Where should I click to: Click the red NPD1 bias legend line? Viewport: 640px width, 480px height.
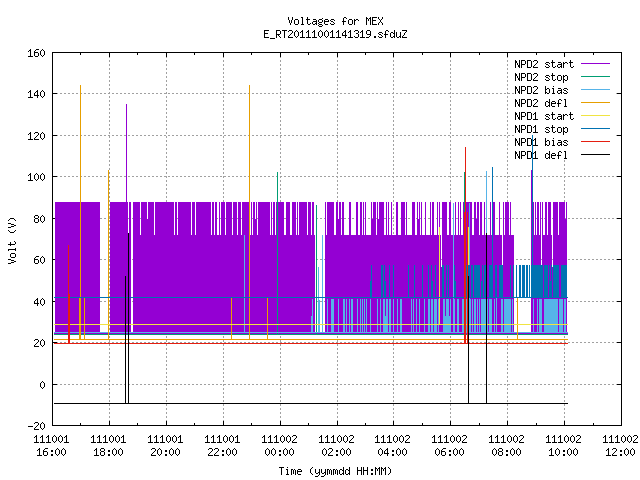(x=595, y=142)
